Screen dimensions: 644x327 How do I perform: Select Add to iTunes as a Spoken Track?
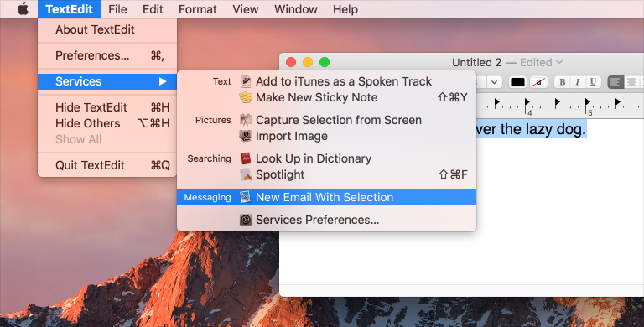point(326,81)
